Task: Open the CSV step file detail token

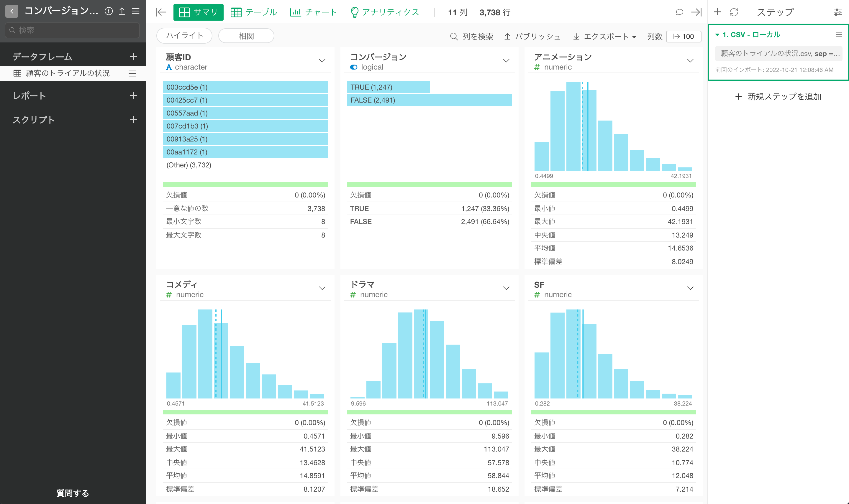Action: 778,54
